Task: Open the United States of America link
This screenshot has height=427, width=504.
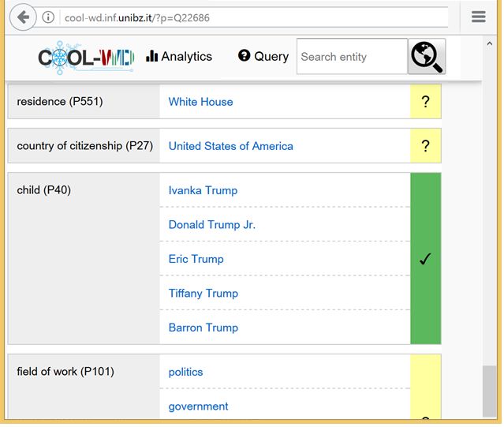Action: point(231,146)
